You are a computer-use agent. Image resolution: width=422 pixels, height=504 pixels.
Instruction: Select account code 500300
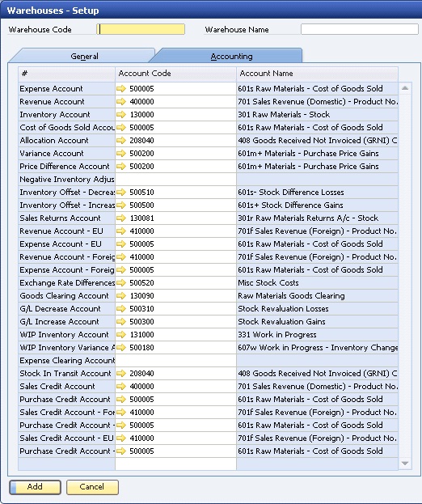click(x=141, y=322)
